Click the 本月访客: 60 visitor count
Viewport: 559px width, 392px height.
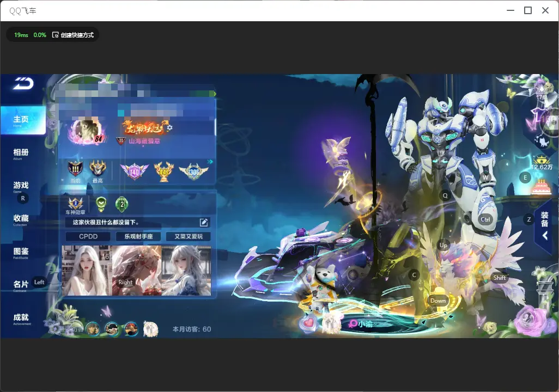[192, 329]
